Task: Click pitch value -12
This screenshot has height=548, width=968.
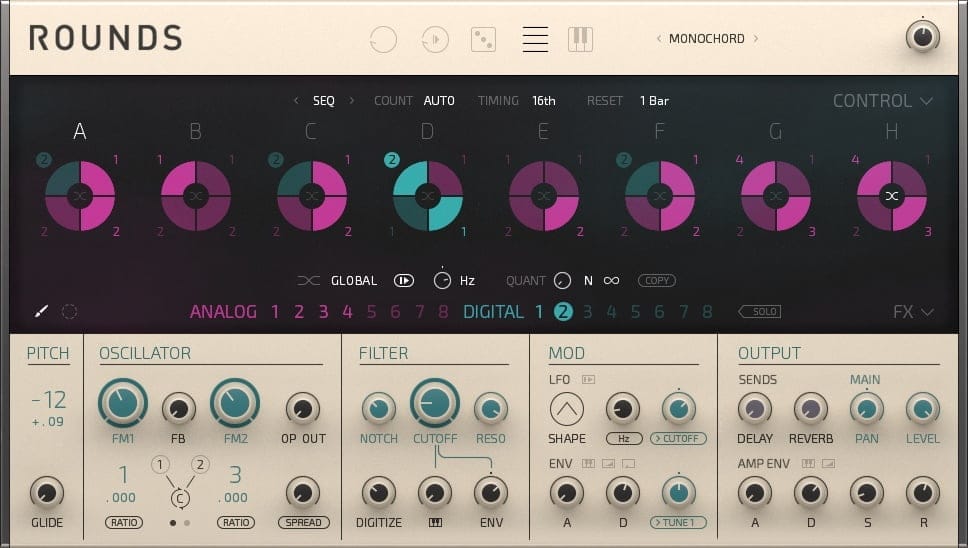Action: [x=48, y=400]
